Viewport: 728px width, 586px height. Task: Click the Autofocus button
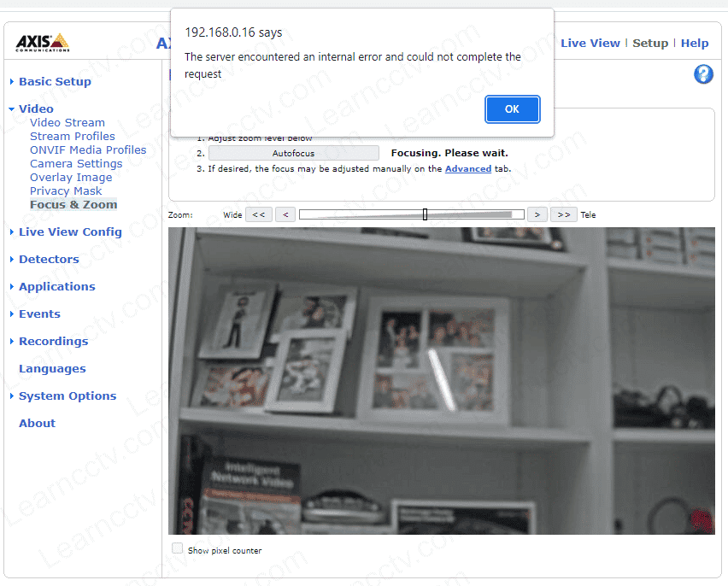tap(293, 154)
